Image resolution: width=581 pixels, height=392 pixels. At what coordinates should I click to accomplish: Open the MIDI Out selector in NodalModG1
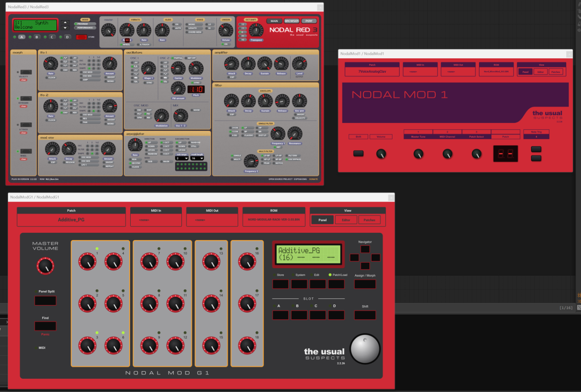tap(212, 220)
